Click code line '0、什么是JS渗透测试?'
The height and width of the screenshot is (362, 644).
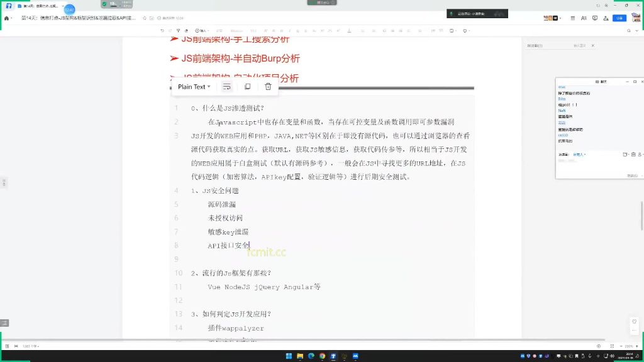228,108
